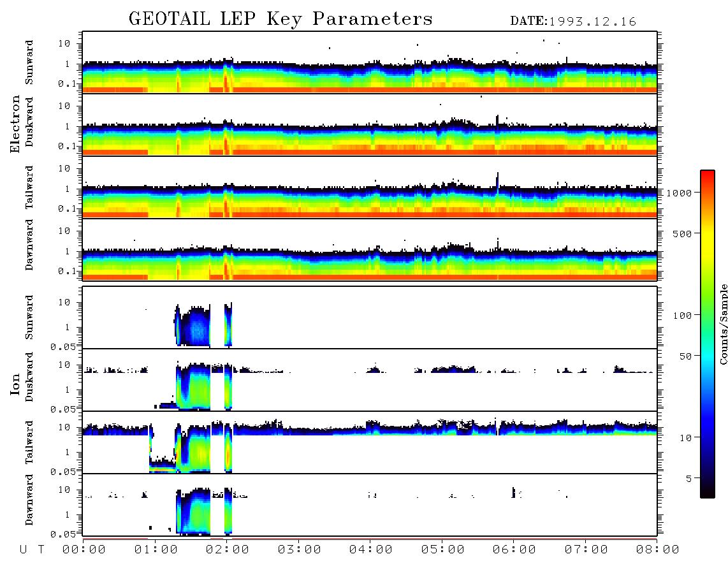Image resolution: width=728 pixels, height=561 pixels.
Task: Click the Electron Sunward spectrogram plot
Action: click(370, 62)
